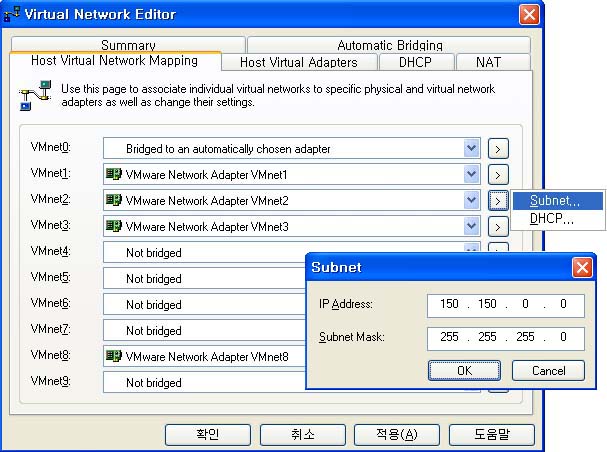Image resolution: width=607 pixels, height=452 pixels.
Task: Expand the VMnet0 bridged adapter dropdown
Action: coord(472,148)
